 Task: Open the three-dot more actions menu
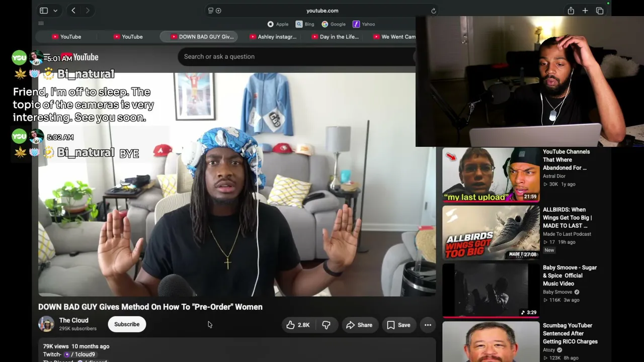428,325
